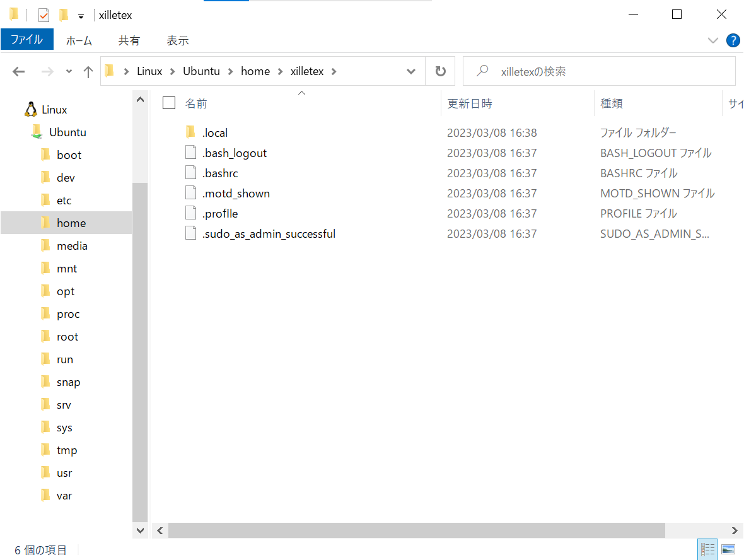This screenshot has width=744, height=560.
Task: Select Linux penguin icon in tree
Action: tap(31, 109)
